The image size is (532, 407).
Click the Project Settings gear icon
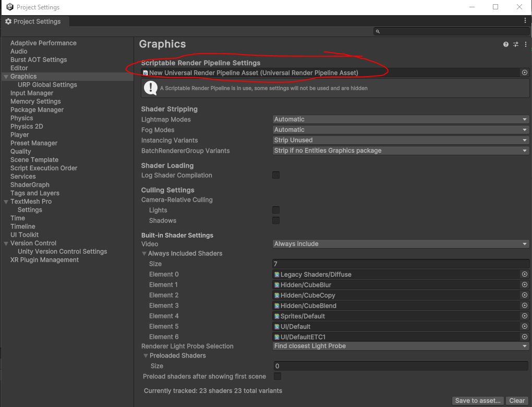8,21
